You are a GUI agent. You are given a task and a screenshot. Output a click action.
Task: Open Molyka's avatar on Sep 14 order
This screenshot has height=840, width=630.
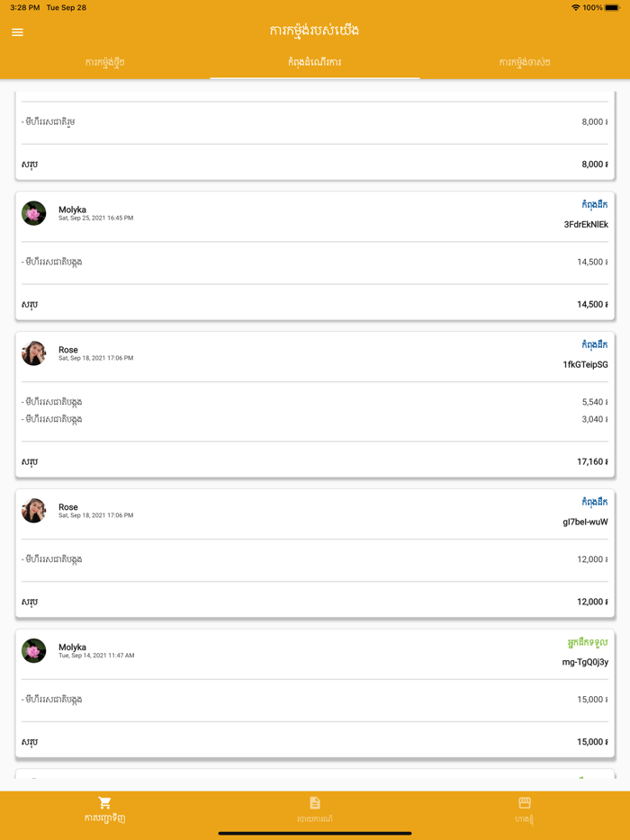[34, 650]
